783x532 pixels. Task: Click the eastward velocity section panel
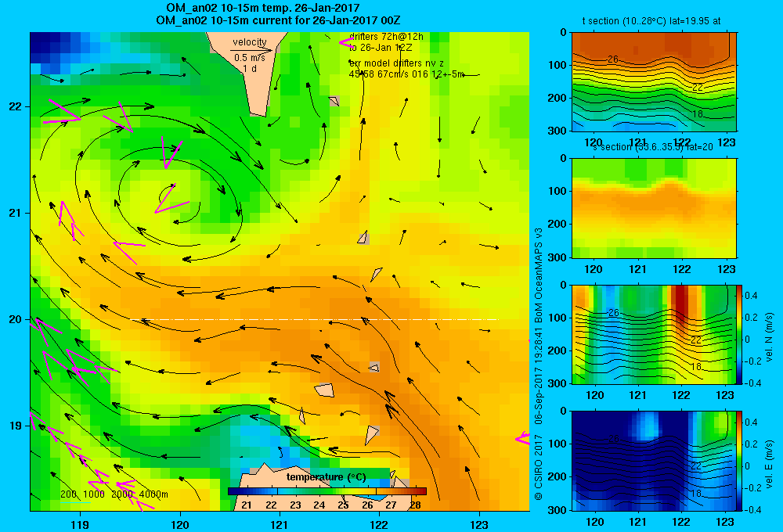(x=654, y=461)
